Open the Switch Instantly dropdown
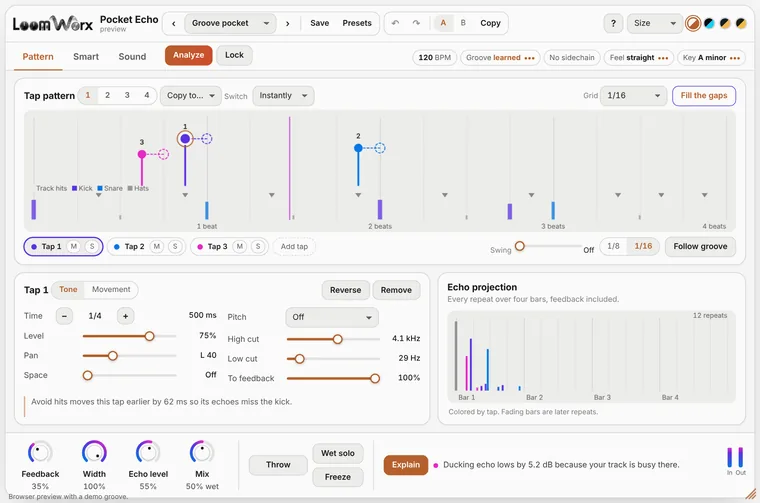This screenshot has width=760, height=503. pyautogui.click(x=283, y=96)
